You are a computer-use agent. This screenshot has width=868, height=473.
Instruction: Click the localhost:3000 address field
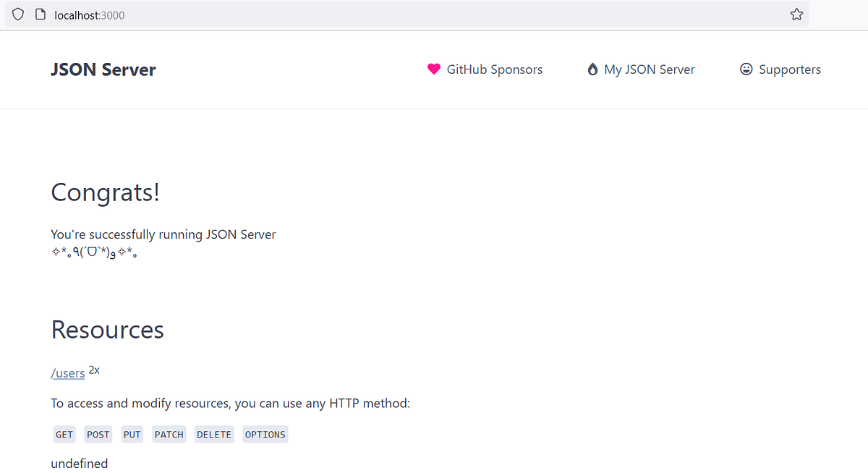pyautogui.click(x=407, y=14)
